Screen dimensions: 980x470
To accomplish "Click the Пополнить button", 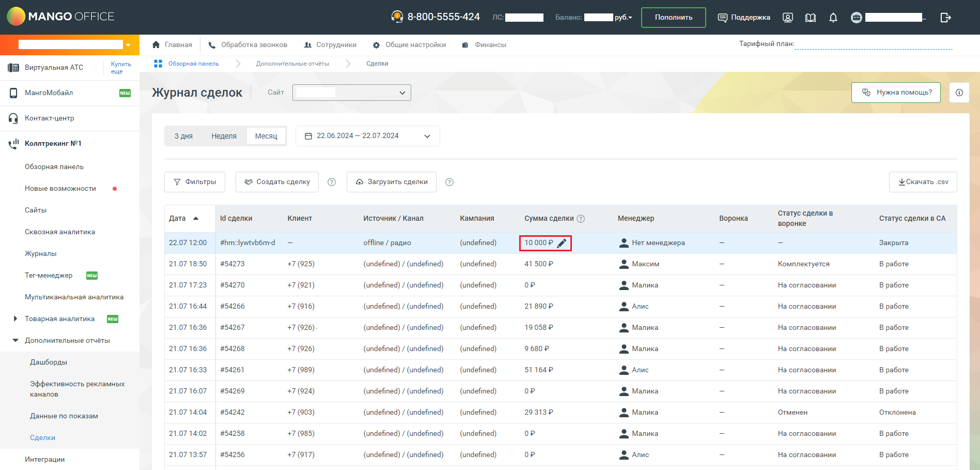I will pos(674,18).
